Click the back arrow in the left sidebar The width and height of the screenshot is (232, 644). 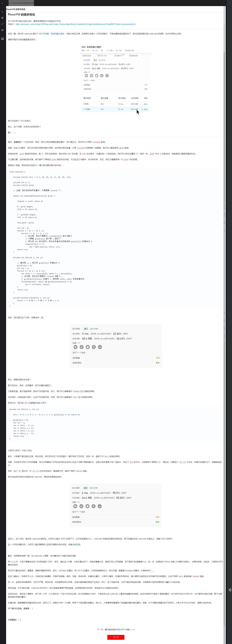tap(2, 3)
